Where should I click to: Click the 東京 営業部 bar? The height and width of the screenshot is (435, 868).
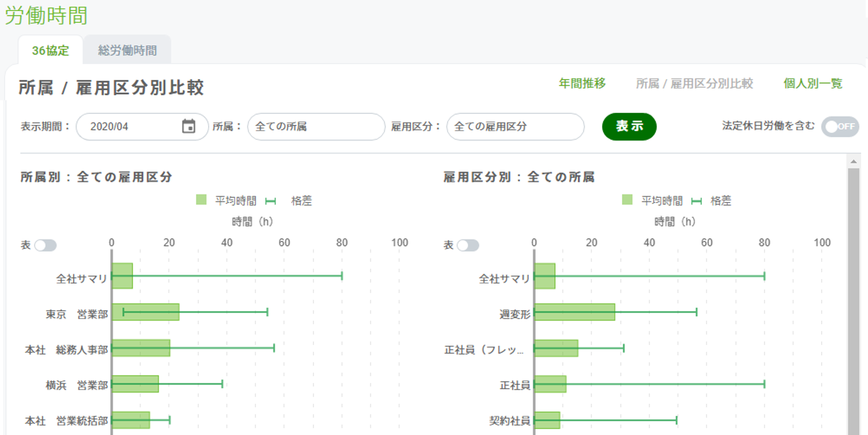(x=146, y=312)
